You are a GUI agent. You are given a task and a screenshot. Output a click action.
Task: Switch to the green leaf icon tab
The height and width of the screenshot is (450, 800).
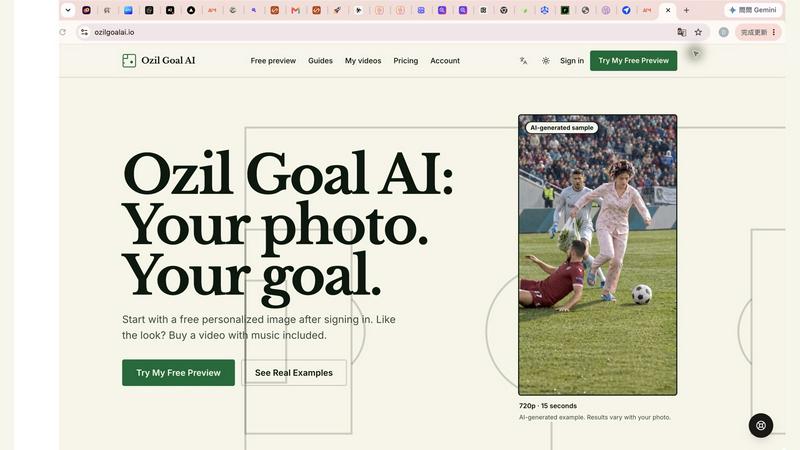point(524,10)
